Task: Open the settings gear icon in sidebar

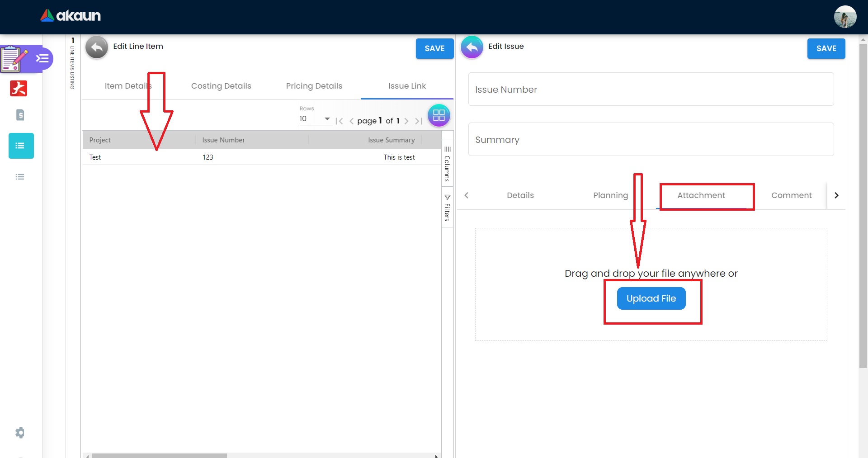Action: click(x=20, y=433)
